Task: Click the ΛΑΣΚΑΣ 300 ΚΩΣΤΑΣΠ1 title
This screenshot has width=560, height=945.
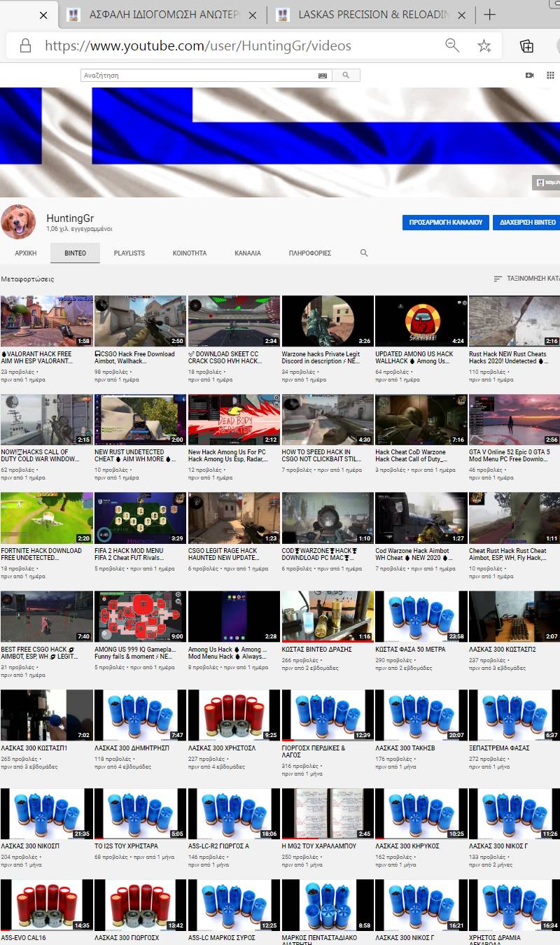Action: click(x=34, y=748)
